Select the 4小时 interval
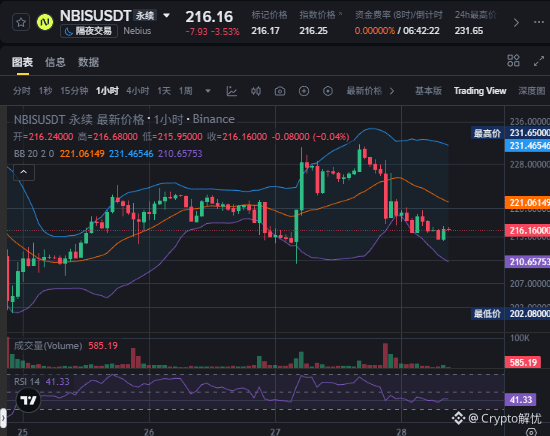This screenshot has width=550, height=436. [138, 91]
